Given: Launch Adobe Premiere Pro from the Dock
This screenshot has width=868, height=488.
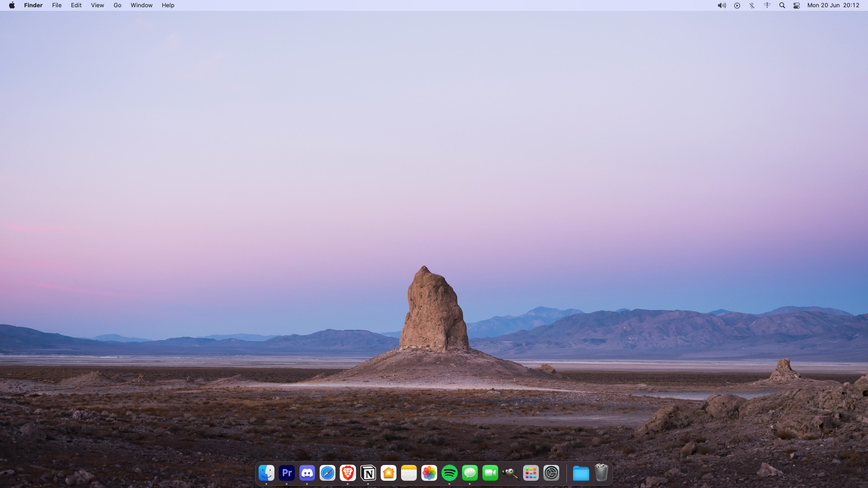Looking at the screenshot, I should [x=287, y=473].
